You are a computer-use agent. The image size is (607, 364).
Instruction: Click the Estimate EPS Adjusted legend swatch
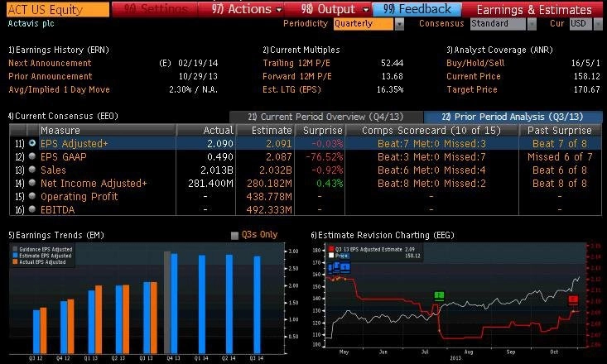[x=15, y=256]
